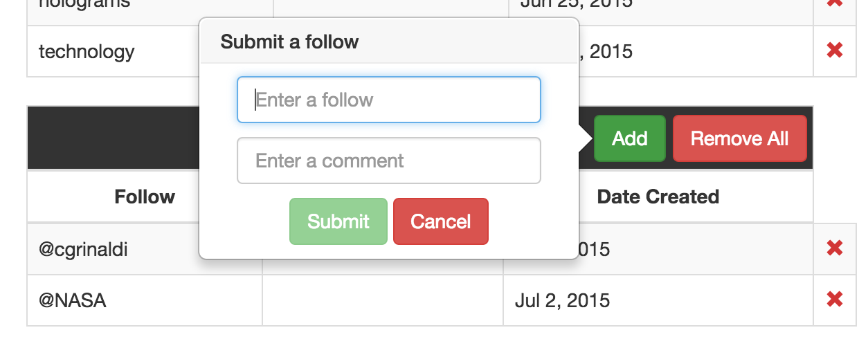Image resolution: width=868 pixels, height=339 pixels.
Task: Remove the @cgrinaldi follow via red X
Action: [x=835, y=248]
